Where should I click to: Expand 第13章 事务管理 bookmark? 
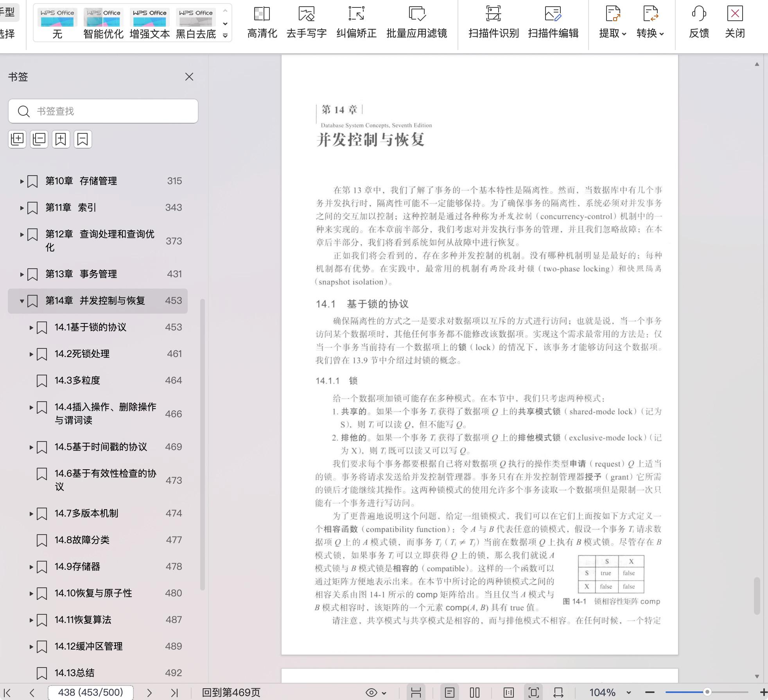point(22,275)
